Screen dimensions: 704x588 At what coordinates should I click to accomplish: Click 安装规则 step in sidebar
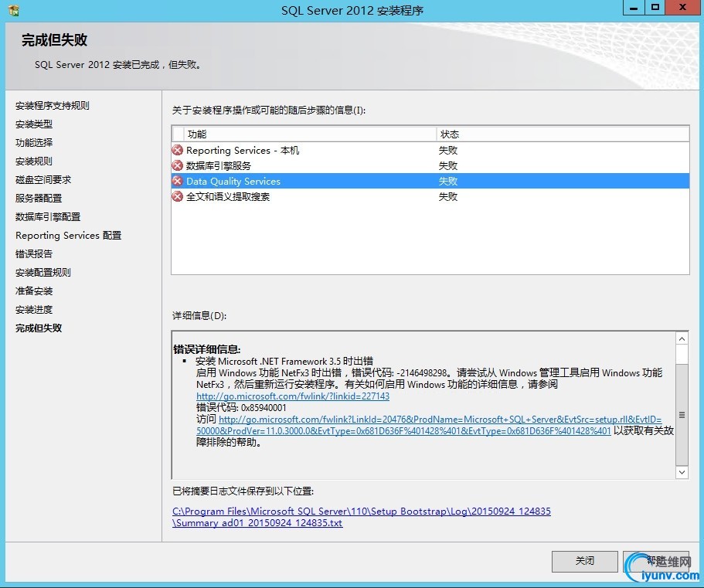point(34,161)
